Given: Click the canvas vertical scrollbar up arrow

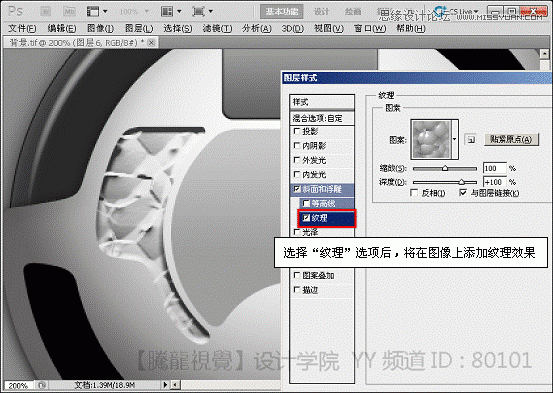Looking at the screenshot, I should 545,54.
